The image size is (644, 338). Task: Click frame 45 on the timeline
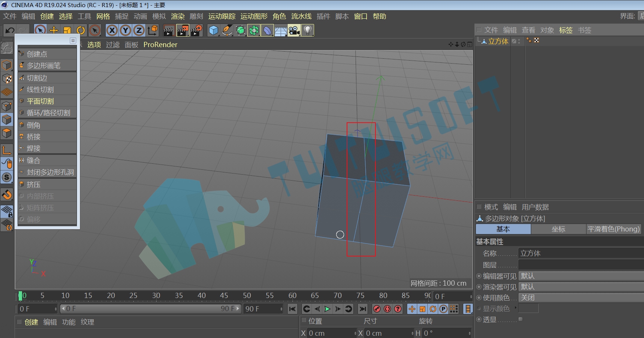pos(224,296)
